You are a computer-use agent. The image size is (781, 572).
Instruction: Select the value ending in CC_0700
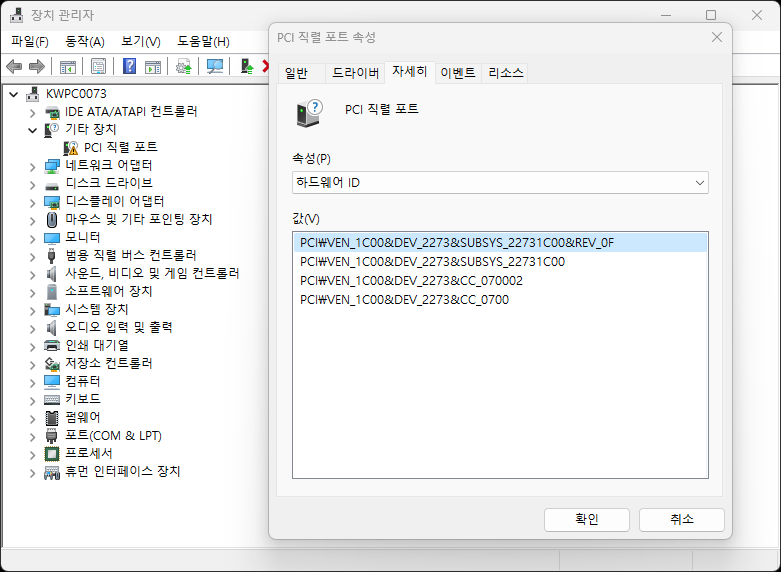(500, 299)
